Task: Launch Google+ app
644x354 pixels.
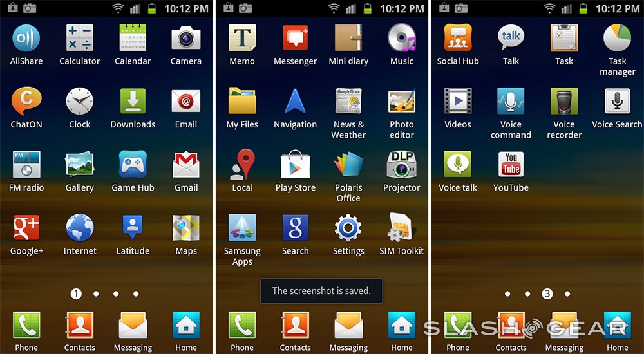Action: pos(26,227)
